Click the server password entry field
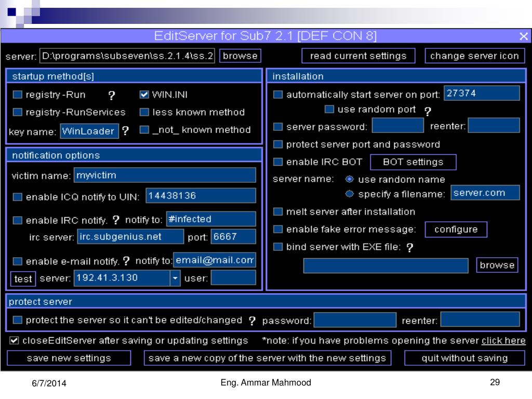The width and height of the screenshot is (532, 399). pos(398,125)
